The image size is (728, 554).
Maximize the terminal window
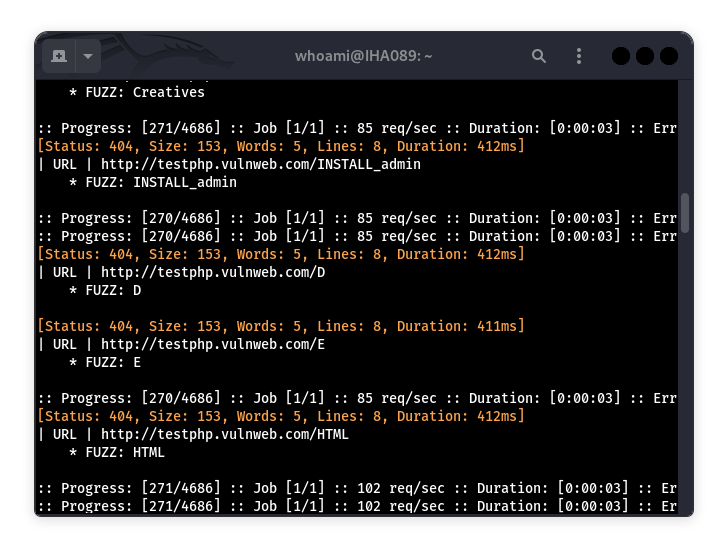645,56
